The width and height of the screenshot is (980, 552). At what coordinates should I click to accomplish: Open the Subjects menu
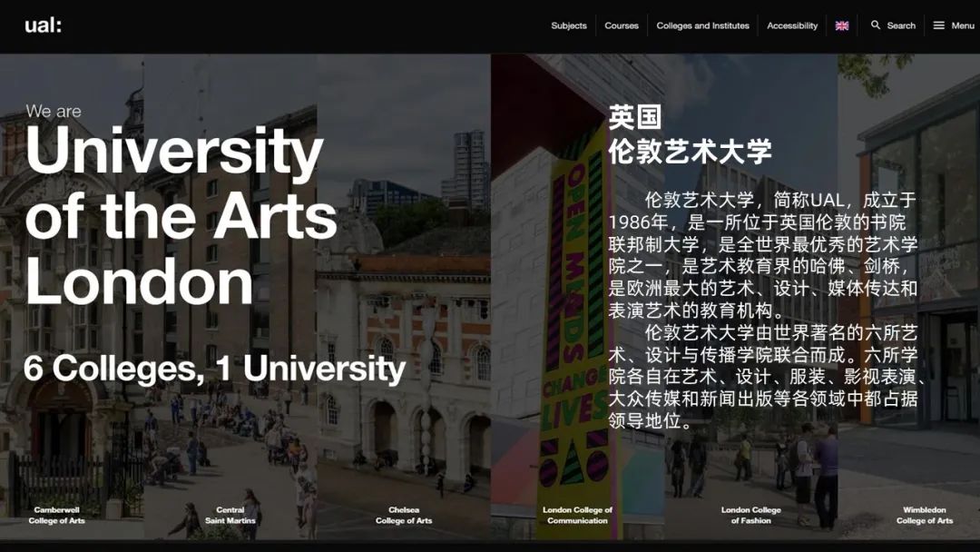coord(569,25)
